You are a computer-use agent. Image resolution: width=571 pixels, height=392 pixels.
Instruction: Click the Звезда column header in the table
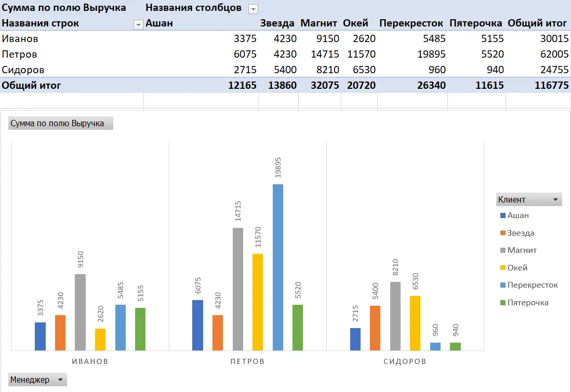(x=277, y=23)
